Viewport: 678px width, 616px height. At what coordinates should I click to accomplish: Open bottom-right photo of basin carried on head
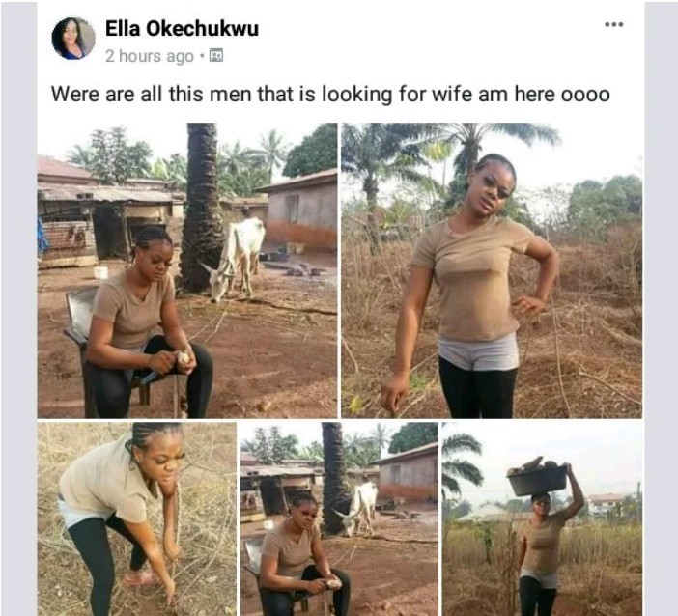[x=542, y=518]
